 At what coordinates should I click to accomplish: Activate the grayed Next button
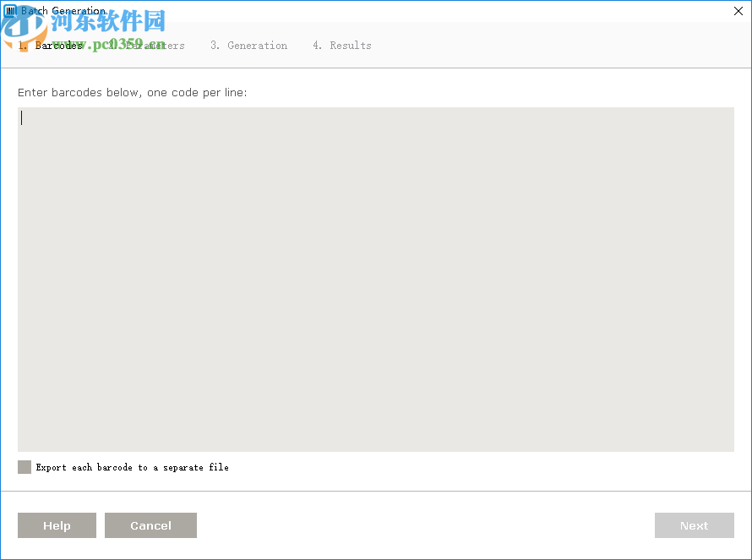point(694,525)
